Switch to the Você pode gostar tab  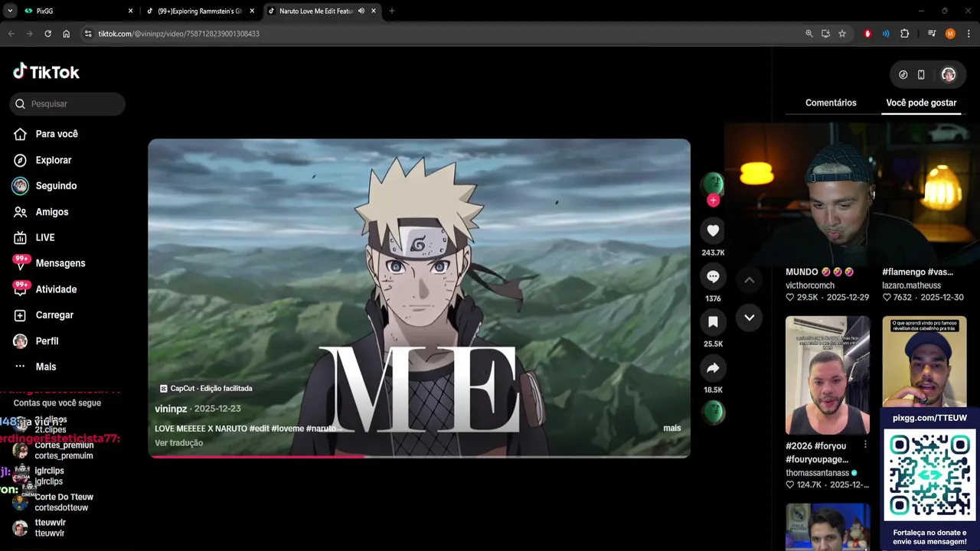[x=921, y=103]
